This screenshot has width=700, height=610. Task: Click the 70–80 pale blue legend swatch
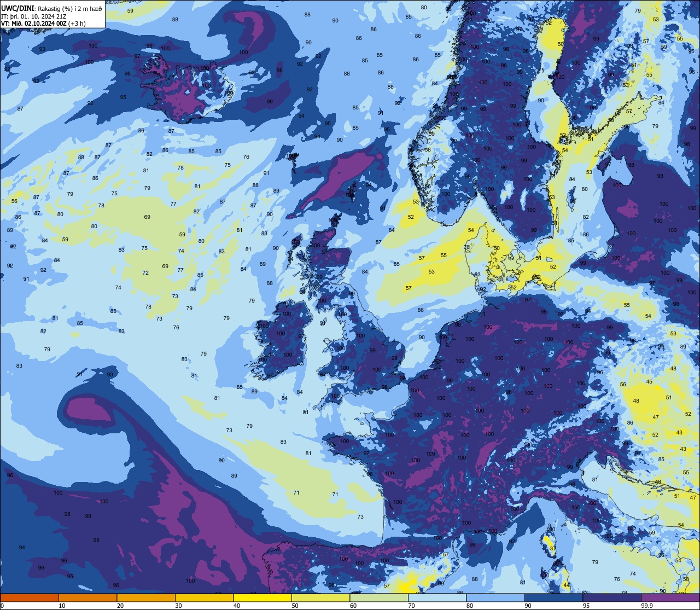(437, 598)
